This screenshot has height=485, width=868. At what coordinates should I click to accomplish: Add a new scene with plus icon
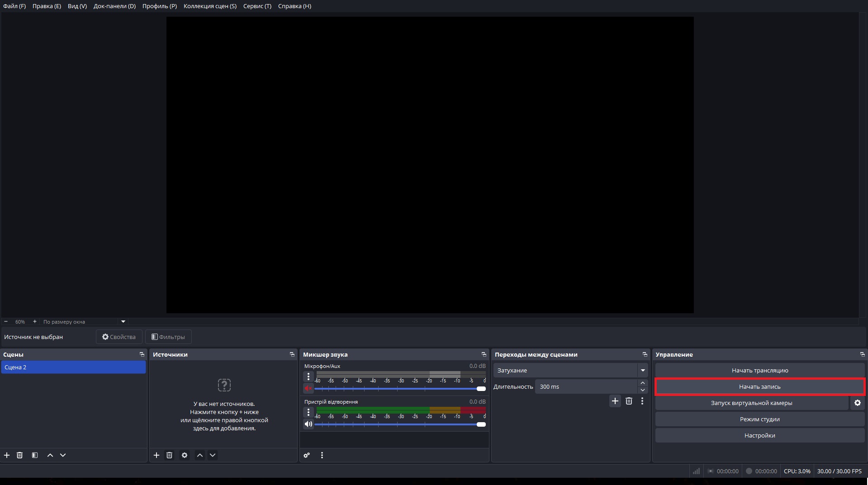pos(7,455)
